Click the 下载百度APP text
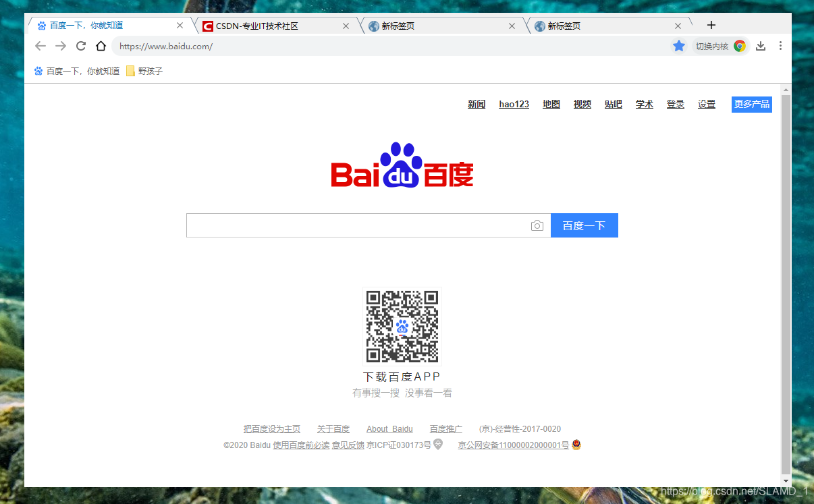The width and height of the screenshot is (814, 504). 402,376
